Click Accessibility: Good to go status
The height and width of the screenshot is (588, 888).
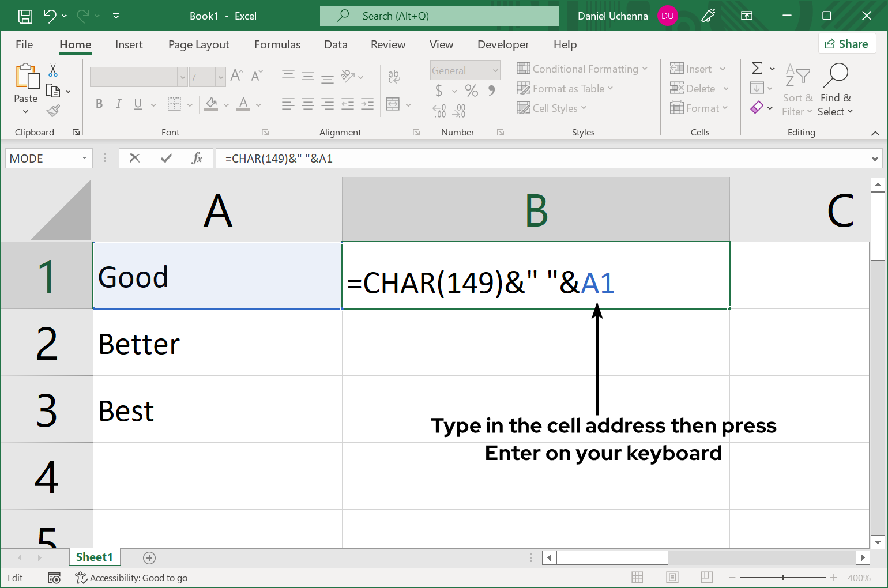tap(132, 578)
